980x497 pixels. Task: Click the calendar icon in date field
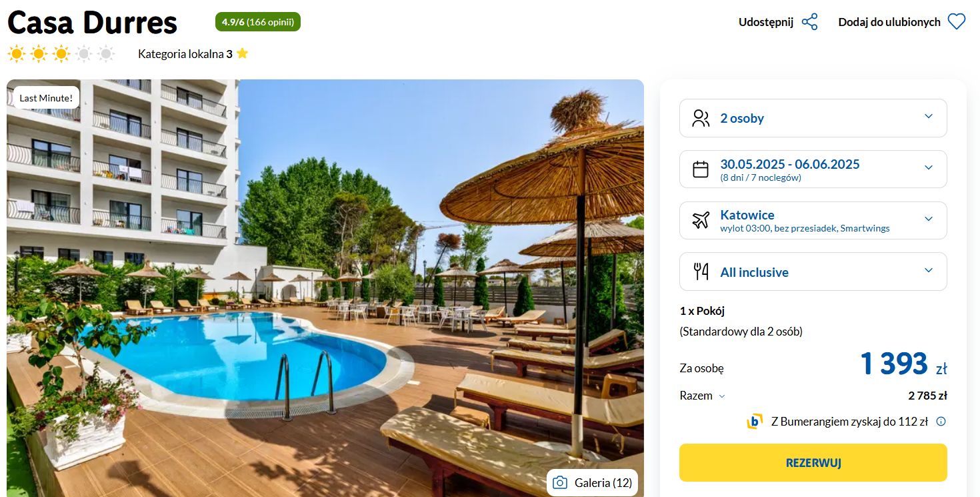click(x=701, y=169)
